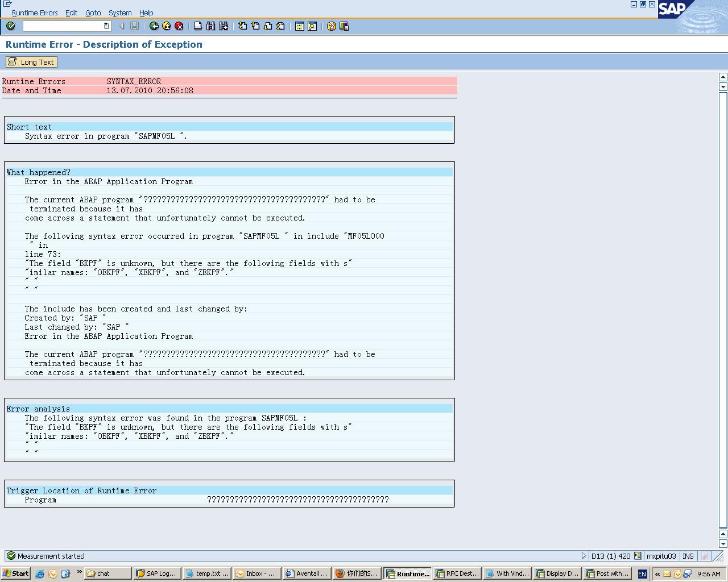Open the Goto menu
This screenshot has width=728, height=582.
[93, 13]
